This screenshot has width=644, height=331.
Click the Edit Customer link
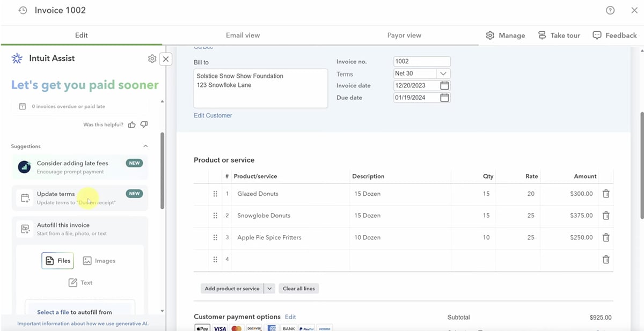coord(213,115)
